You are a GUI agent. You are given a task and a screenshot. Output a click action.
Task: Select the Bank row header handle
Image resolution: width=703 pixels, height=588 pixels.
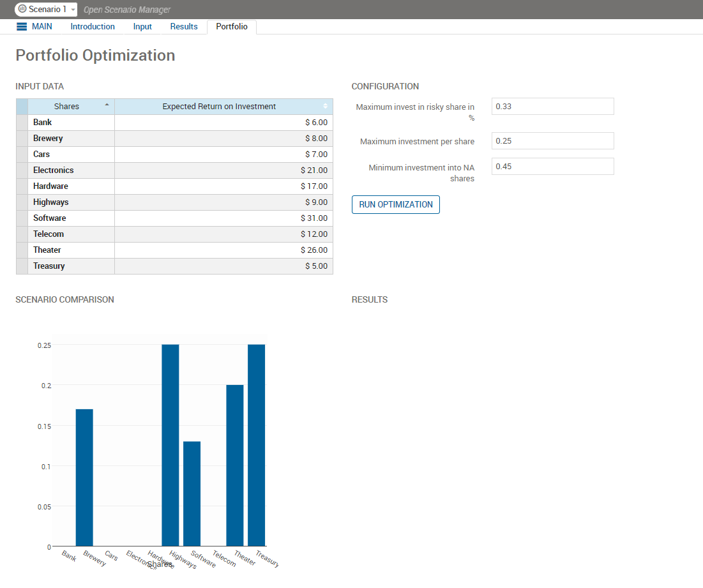pyautogui.click(x=22, y=123)
